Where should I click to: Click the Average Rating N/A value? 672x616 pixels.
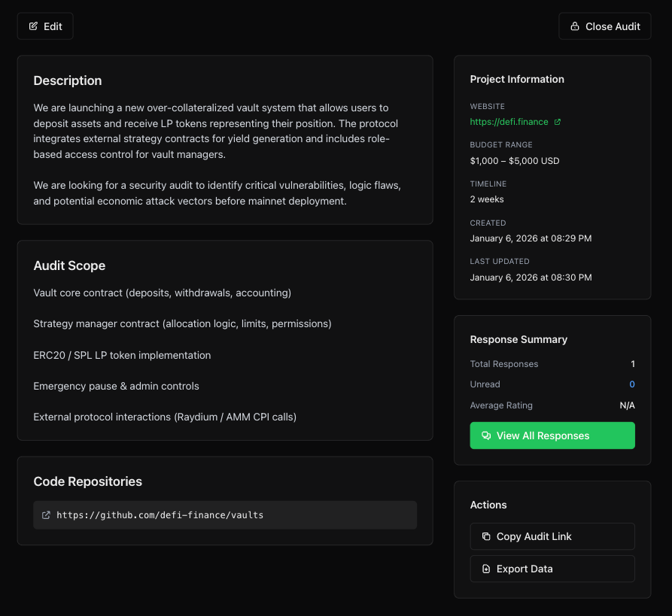tap(626, 405)
